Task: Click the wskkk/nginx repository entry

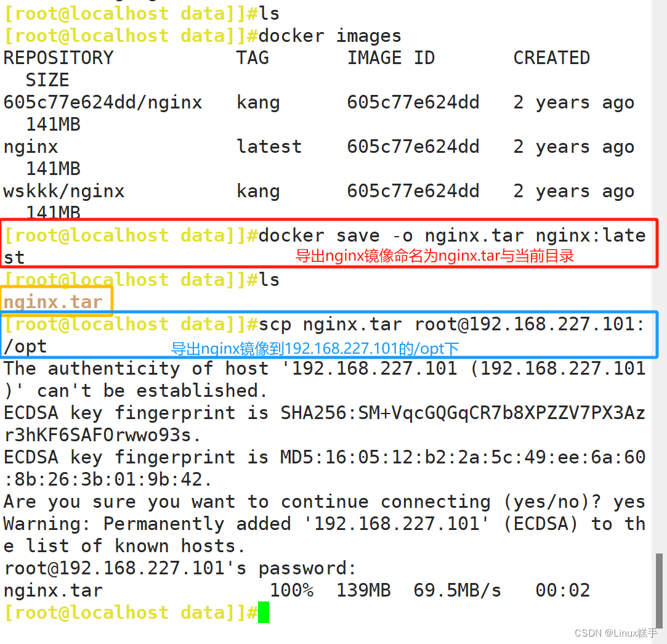Action: [x=64, y=191]
